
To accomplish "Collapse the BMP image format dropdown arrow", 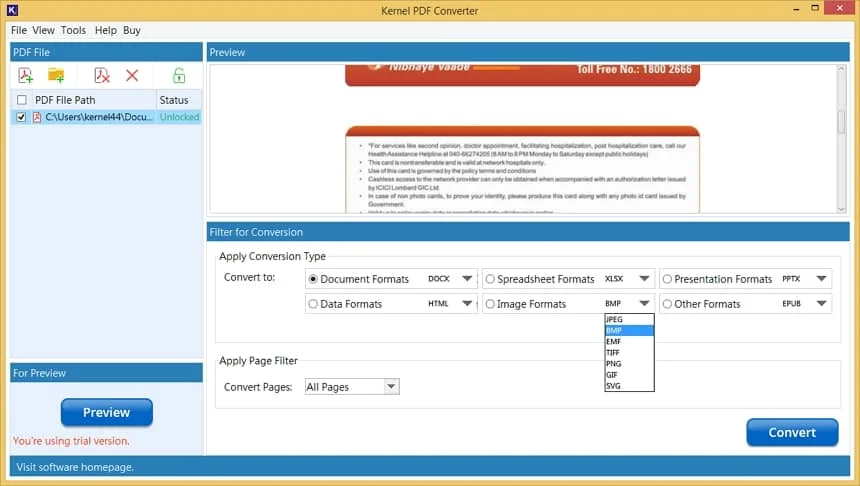I will point(644,303).
